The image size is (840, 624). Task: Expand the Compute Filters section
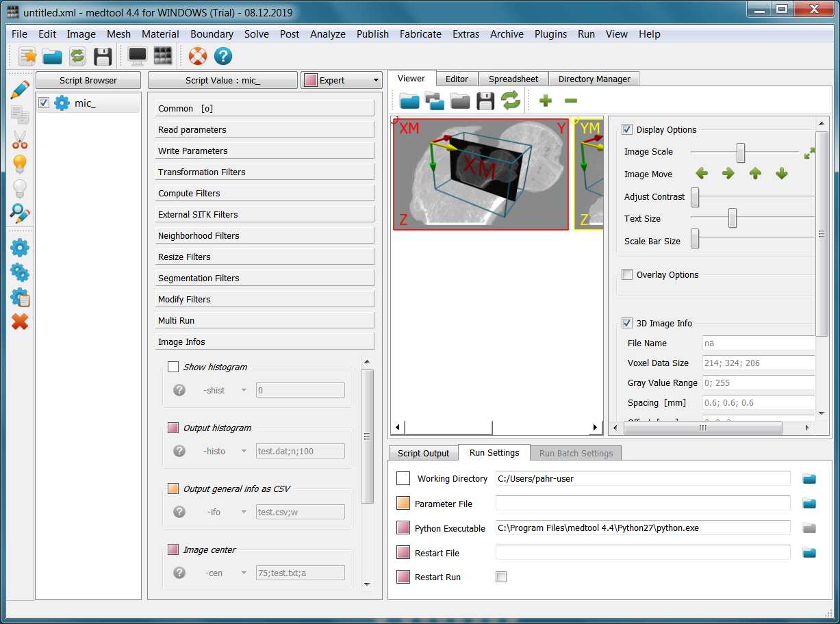click(265, 194)
